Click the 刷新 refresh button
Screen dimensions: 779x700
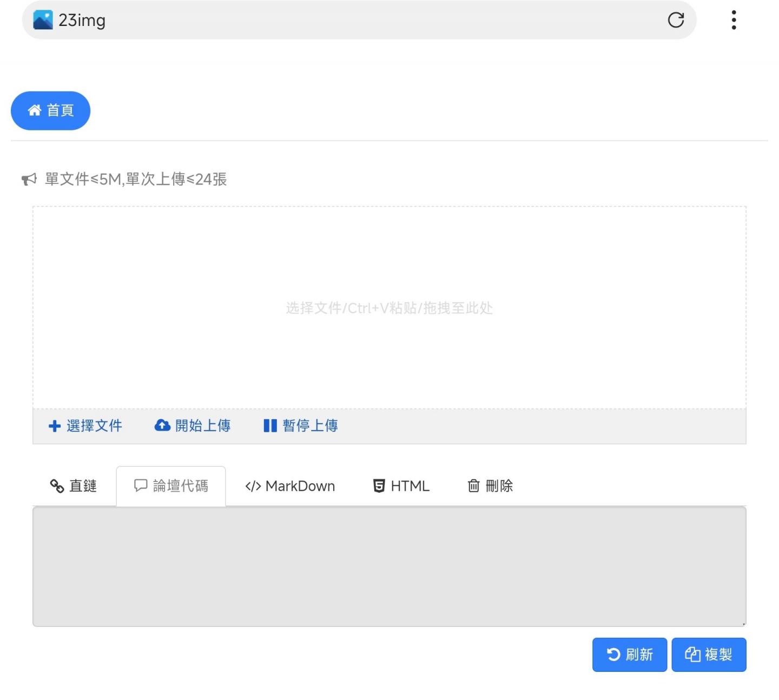tap(629, 655)
